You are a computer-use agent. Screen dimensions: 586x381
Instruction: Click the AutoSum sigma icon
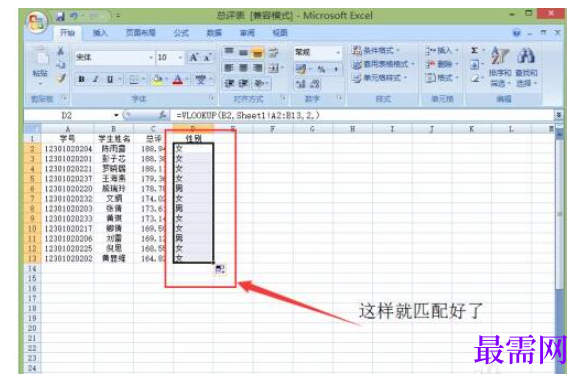pyautogui.click(x=474, y=50)
